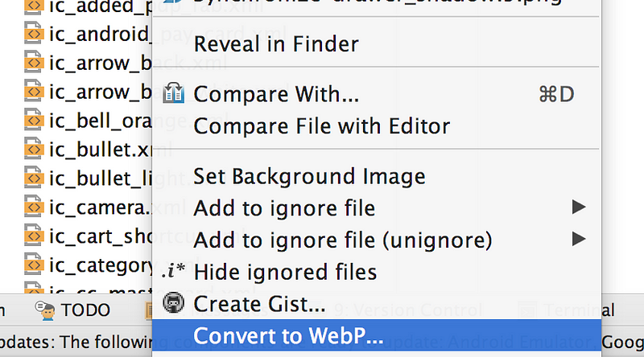Click the ic_bullet.xml file icon
Screen dimensions: 644x357
34,150
